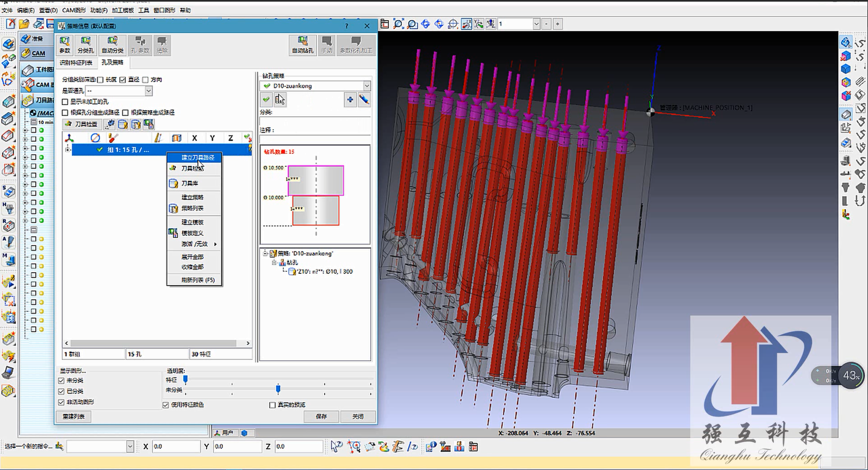Click the 自动分类 auto classify icon
Screen dimensions: 868x470
pos(113,45)
